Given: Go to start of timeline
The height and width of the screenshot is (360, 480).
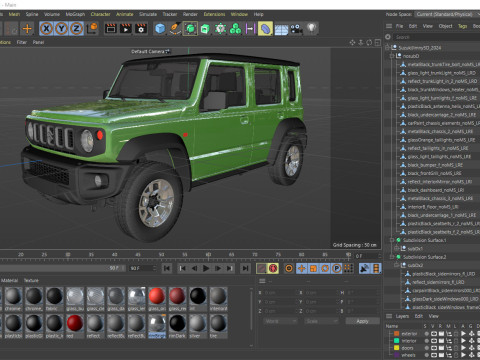Looking at the screenshot, I should (167, 268).
